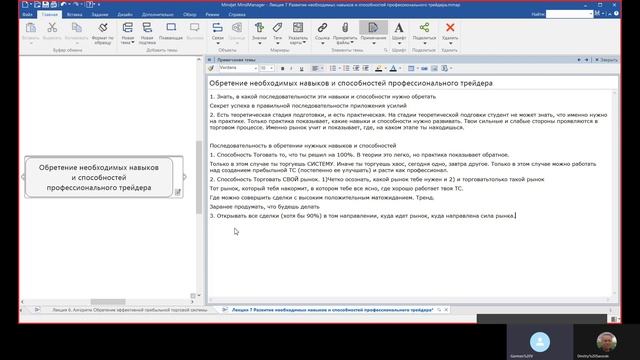Click decrease indent in notes toolbar

(x=356, y=69)
